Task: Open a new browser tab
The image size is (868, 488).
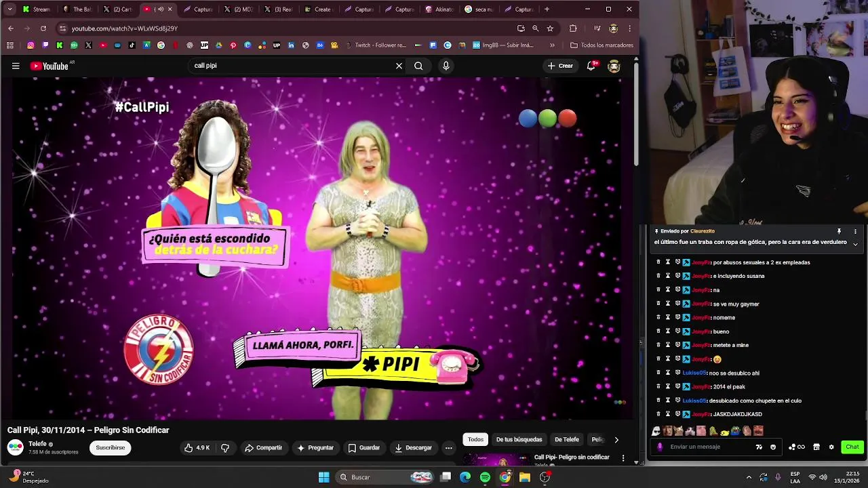Action: pyautogui.click(x=547, y=9)
